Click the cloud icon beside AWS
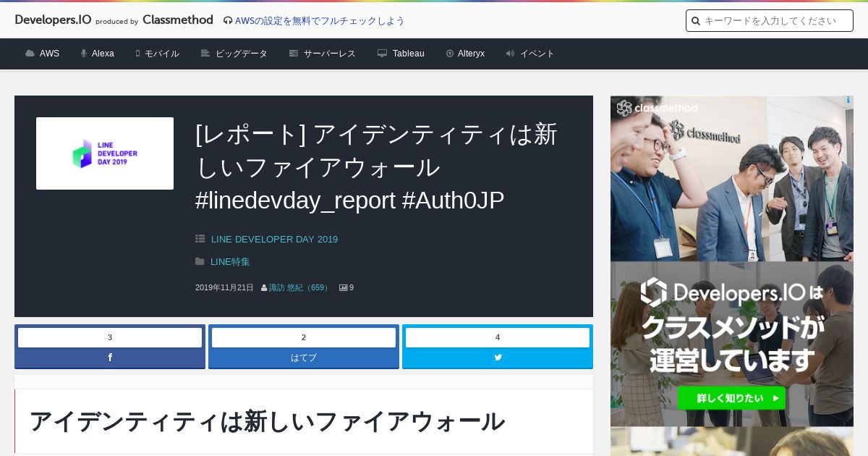This screenshot has height=456, width=868. click(x=30, y=54)
